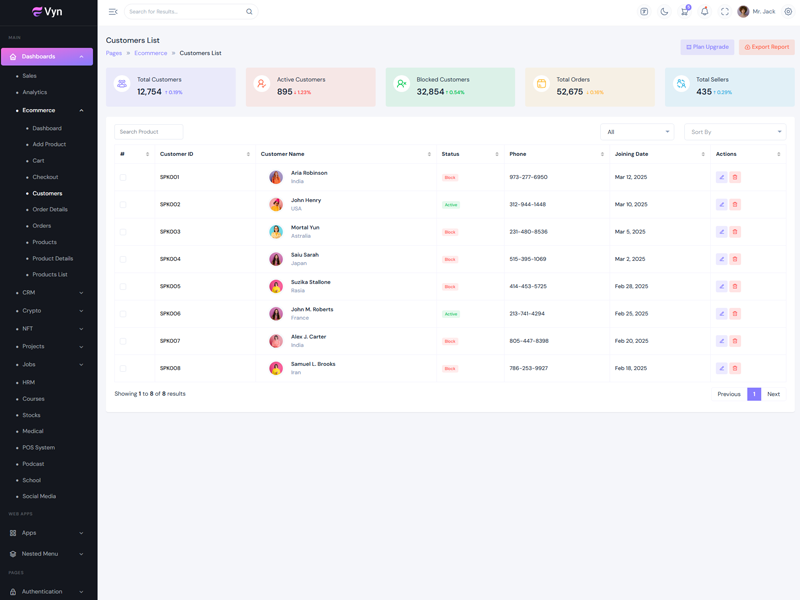Tick the checkbox for Samuel L. Brooks row
Screen dimensions: 800x600
pos(123,368)
